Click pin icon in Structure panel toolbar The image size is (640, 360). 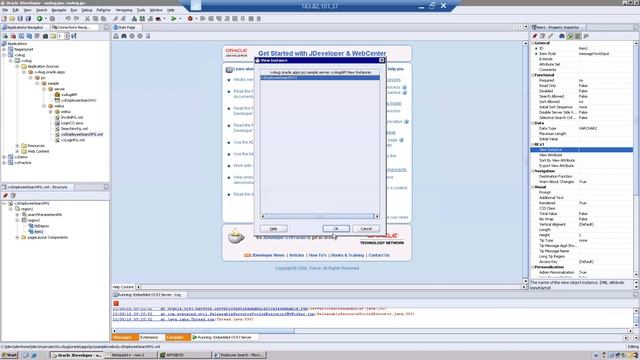(x=5, y=196)
